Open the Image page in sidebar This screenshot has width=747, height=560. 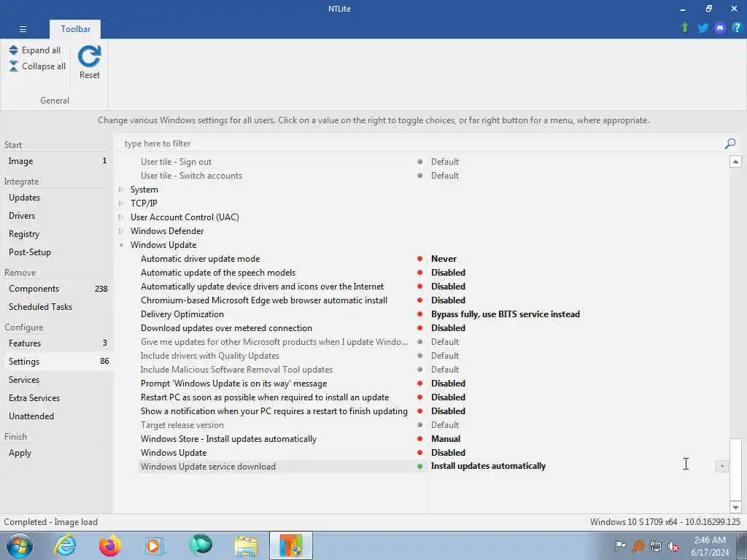point(57,161)
